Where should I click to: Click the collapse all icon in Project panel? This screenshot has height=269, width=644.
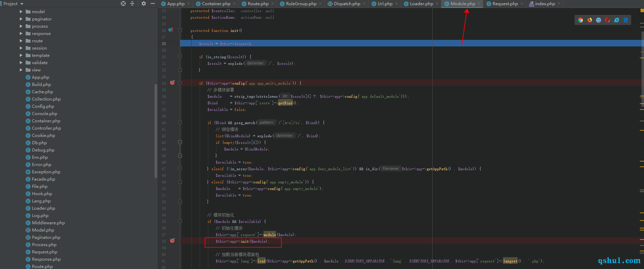132,3
